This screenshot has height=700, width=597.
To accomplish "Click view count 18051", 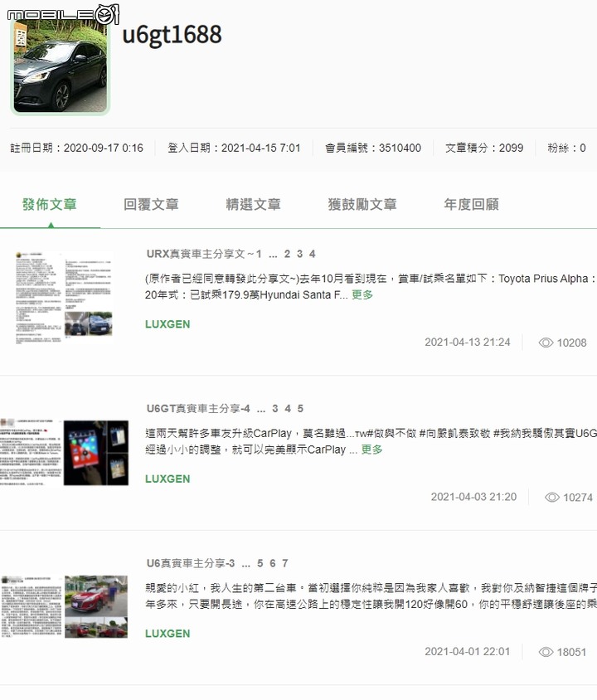I will pyautogui.click(x=571, y=652).
